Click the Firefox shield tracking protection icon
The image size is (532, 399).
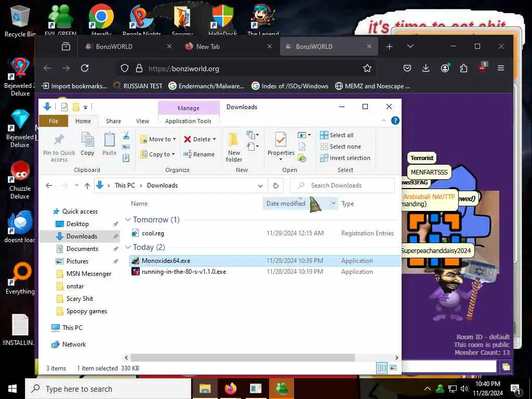(x=125, y=69)
